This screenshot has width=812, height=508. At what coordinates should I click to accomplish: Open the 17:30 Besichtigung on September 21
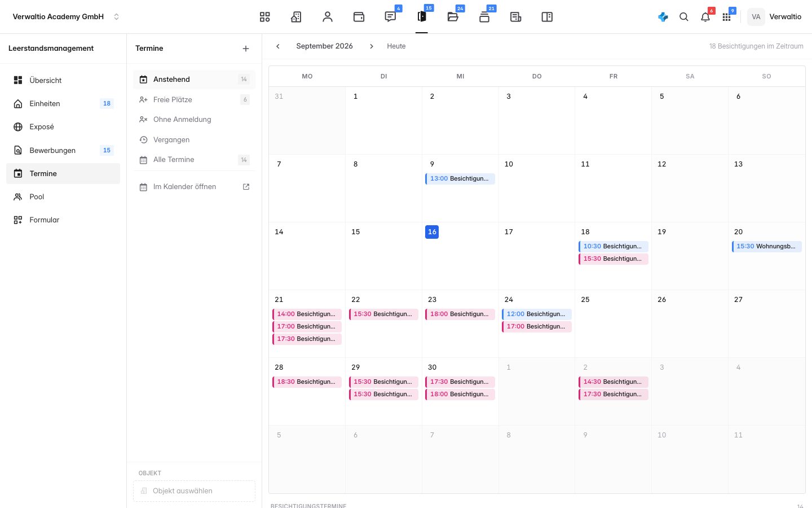tap(307, 339)
